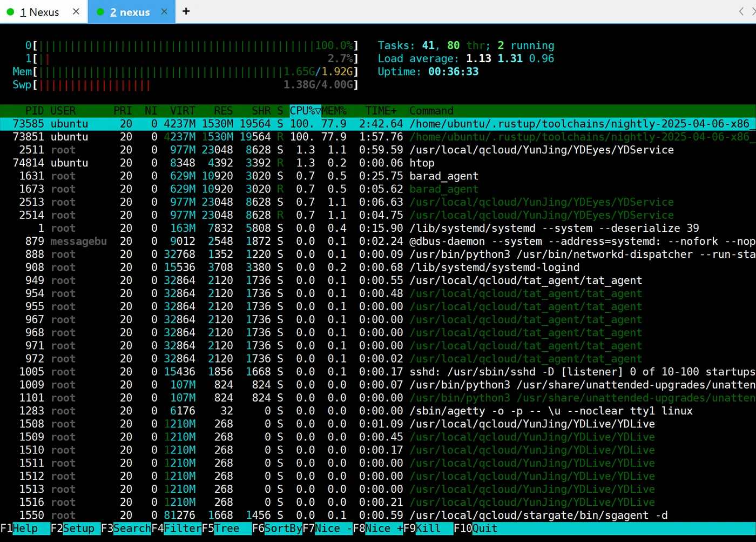
Task: Click CPU 1 usage meter bar
Action: point(192,58)
